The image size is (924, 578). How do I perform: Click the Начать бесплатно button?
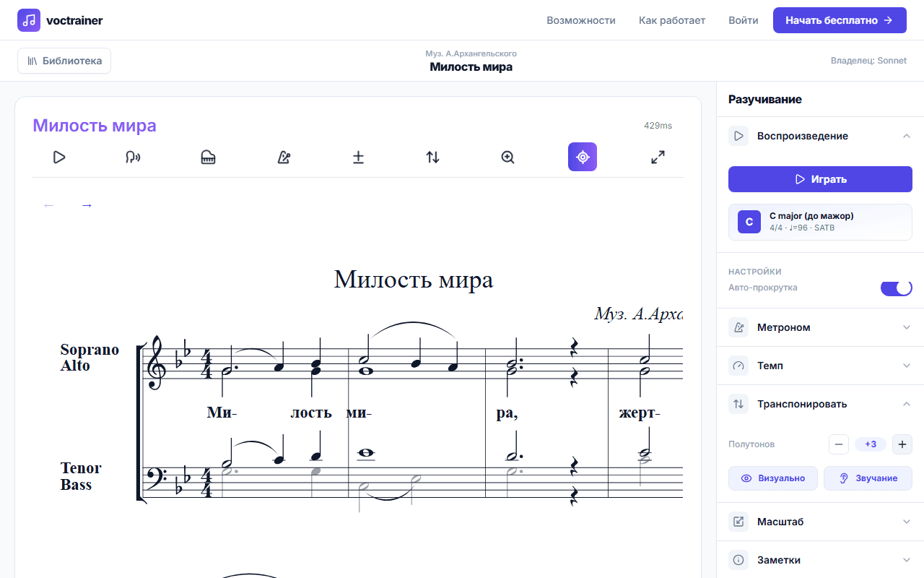[x=840, y=20]
